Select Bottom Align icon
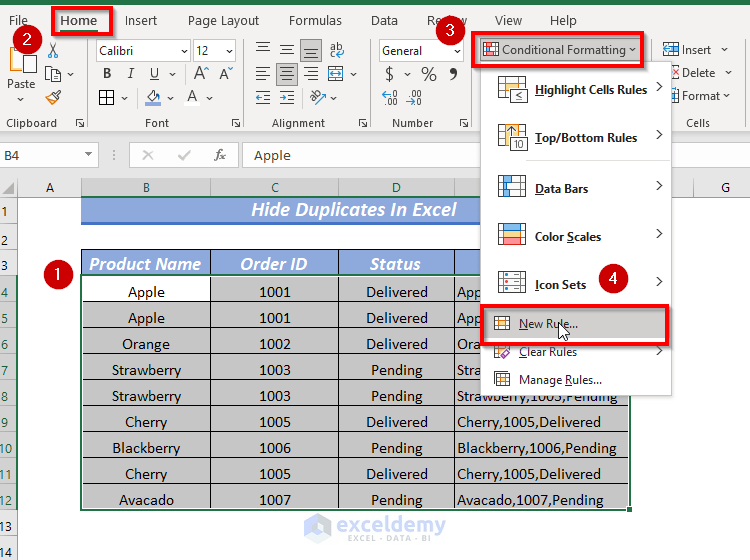750x560 pixels. [311, 51]
